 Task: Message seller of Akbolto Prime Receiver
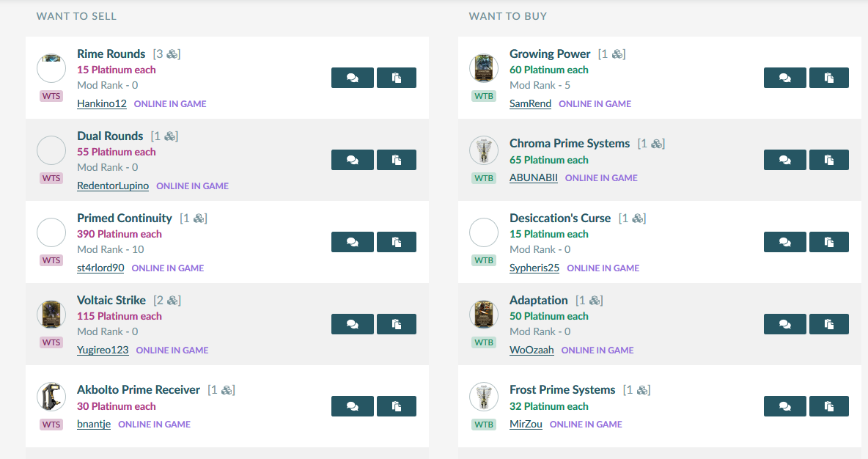coord(353,406)
